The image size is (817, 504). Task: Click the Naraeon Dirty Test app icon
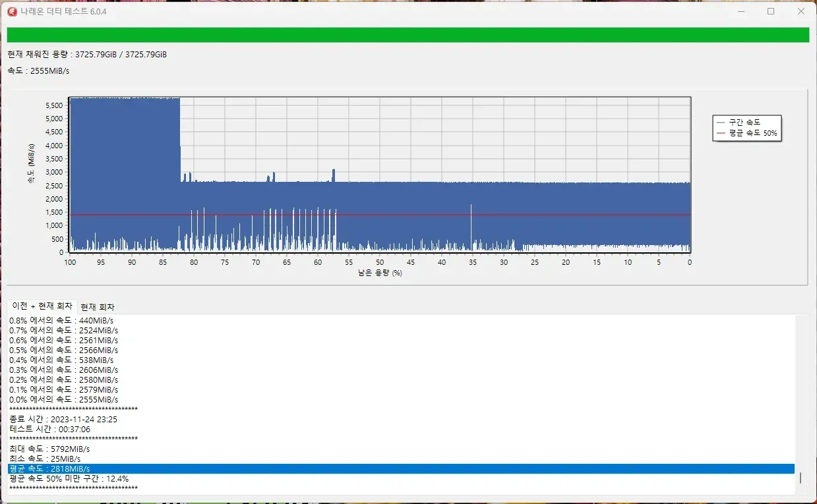12,11
